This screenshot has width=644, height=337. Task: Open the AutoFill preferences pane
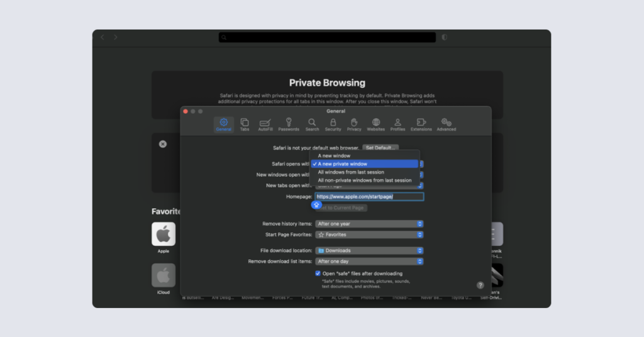(265, 124)
